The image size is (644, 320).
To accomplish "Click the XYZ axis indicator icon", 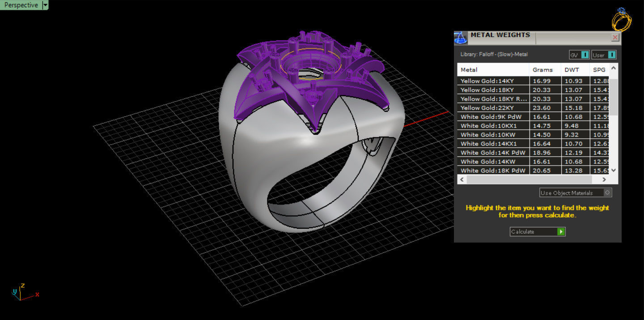I will pos(25,292).
